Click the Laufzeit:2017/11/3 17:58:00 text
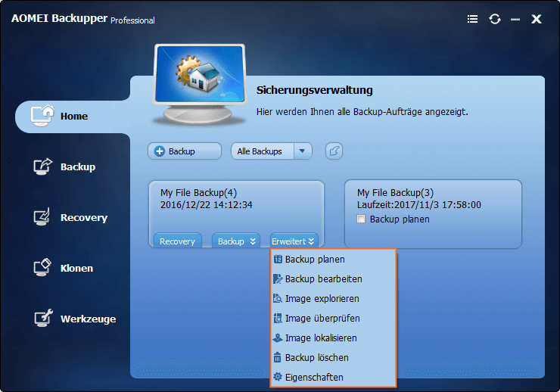 tap(419, 204)
